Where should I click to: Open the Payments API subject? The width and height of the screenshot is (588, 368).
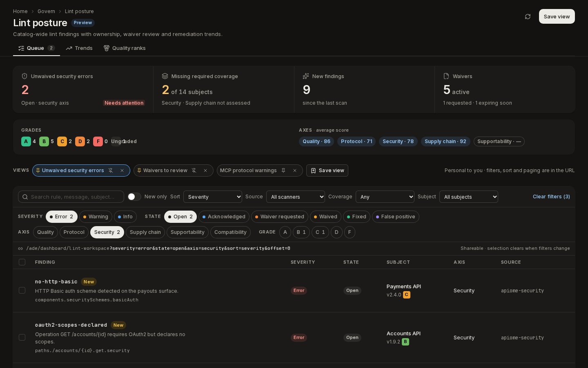pos(404,287)
